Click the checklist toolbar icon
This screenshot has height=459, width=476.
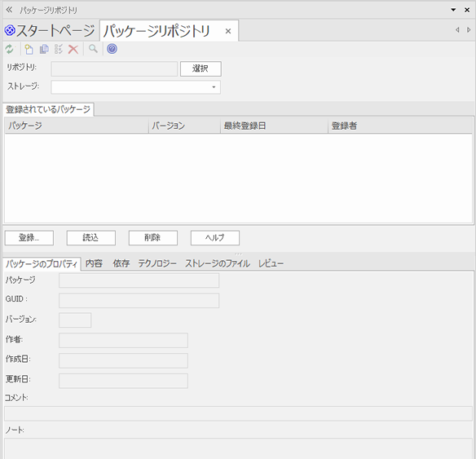pyautogui.click(x=59, y=49)
